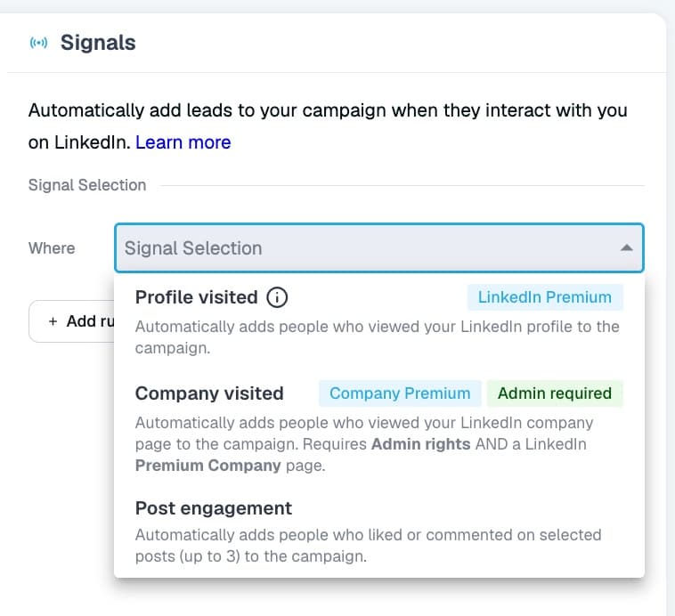
Task: Click the Add rule button
Action: [72, 321]
